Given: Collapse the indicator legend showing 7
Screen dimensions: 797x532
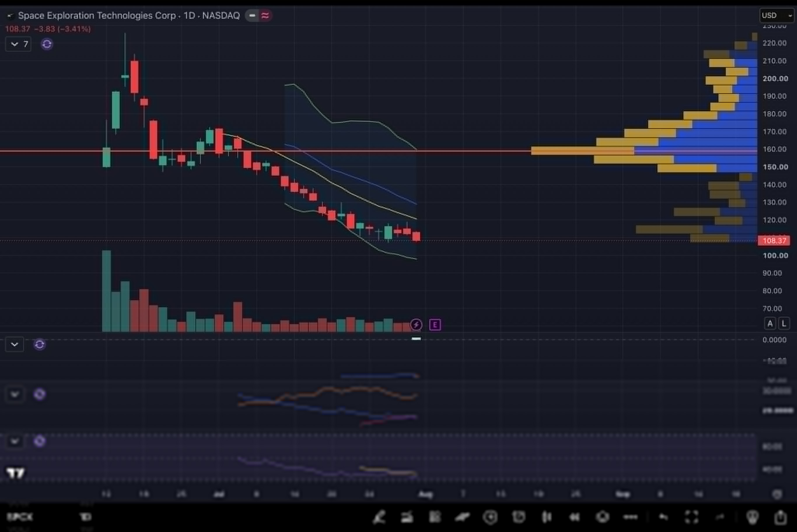Looking at the screenshot, I should click(x=18, y=44).
